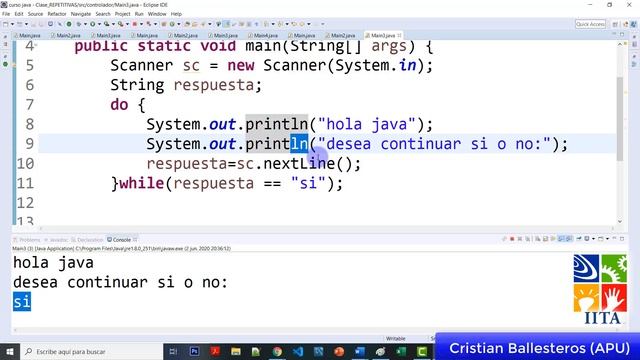Open the Run menu
This screenshot has width=640, height=360.
point(139,14)
